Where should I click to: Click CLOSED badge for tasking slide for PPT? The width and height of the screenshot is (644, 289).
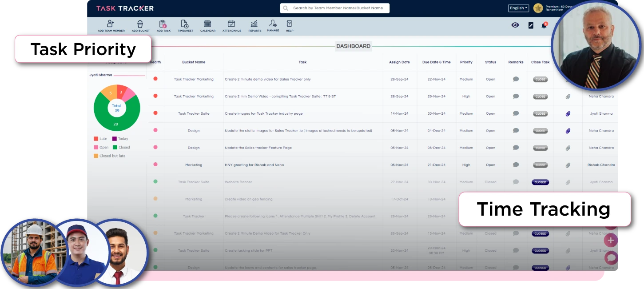pos(540,251)
